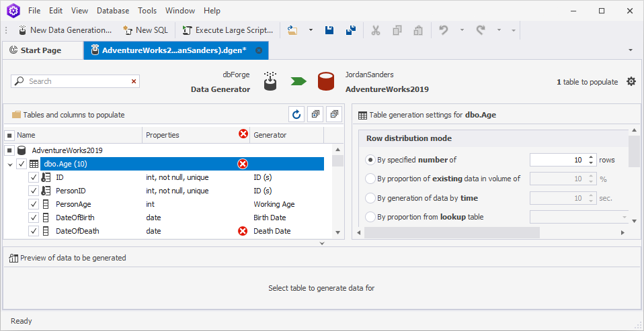Image resolution: width=644 pixels, height=331 pixels.
Task: Click settings panel horizontal scrollbar
Action: tap(452, 232)
